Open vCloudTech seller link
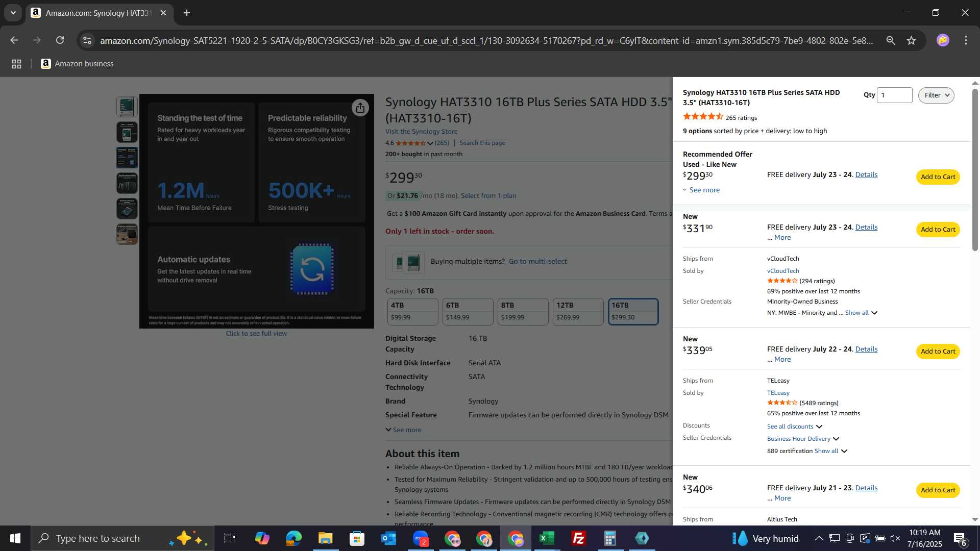Screen dimensions: 980x551 pos(783,271)
